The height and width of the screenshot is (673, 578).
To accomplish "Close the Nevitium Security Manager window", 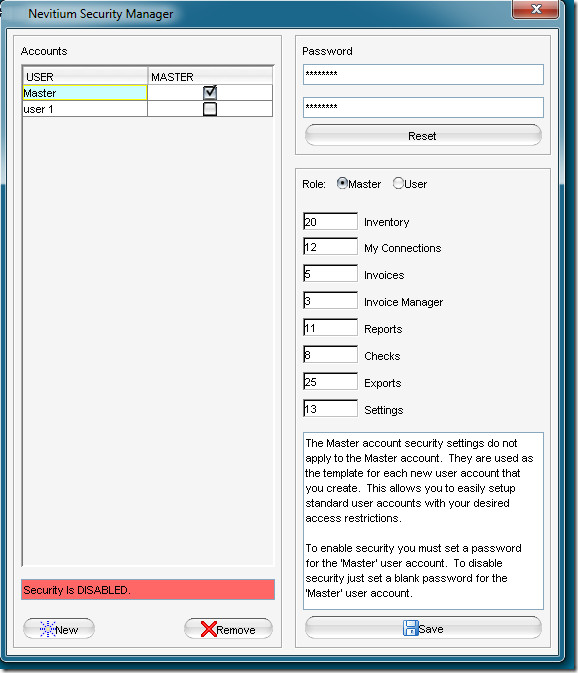I will click(x=536, y=9).
